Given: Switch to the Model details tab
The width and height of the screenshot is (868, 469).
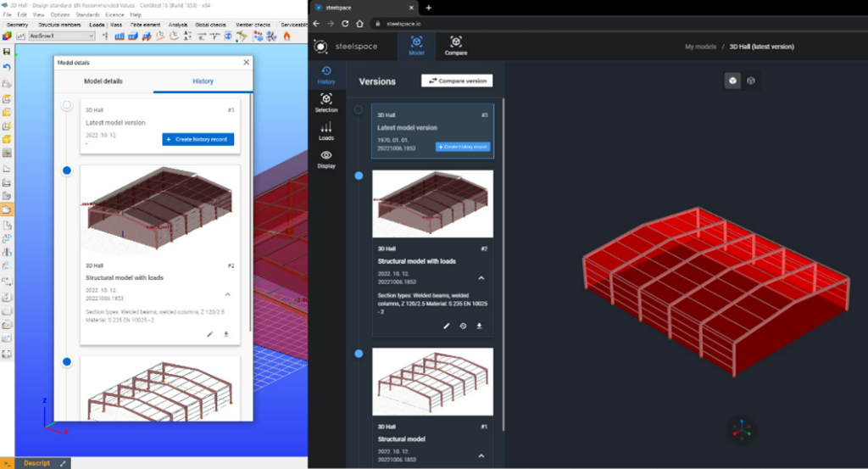Looking at the screenshot, I should (x=103, y=81).
